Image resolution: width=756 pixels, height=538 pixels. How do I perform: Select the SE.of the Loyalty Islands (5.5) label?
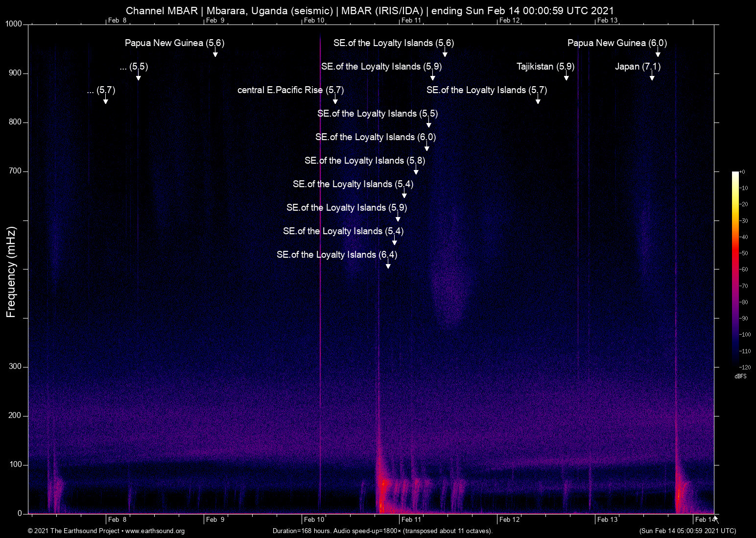click(378, 114)
